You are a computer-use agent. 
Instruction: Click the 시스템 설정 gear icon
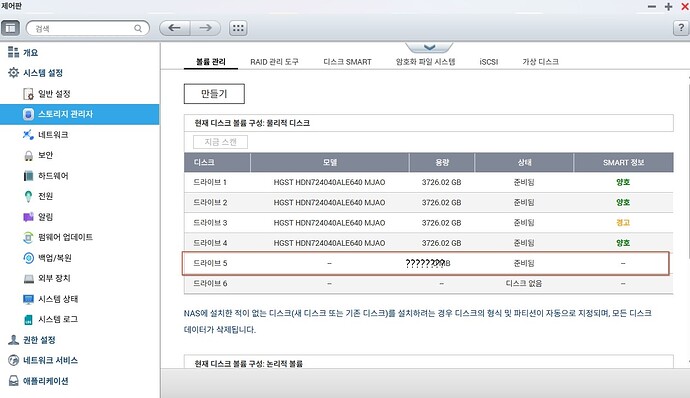[x=13, y=73]
